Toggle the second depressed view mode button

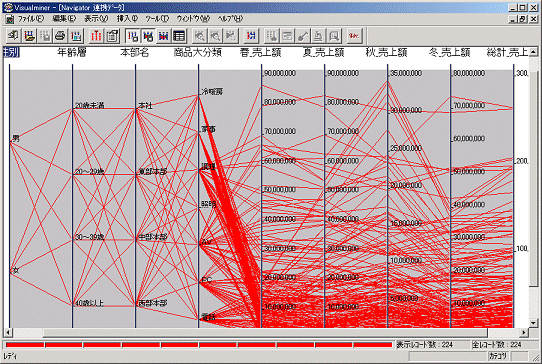coord(148,36)
